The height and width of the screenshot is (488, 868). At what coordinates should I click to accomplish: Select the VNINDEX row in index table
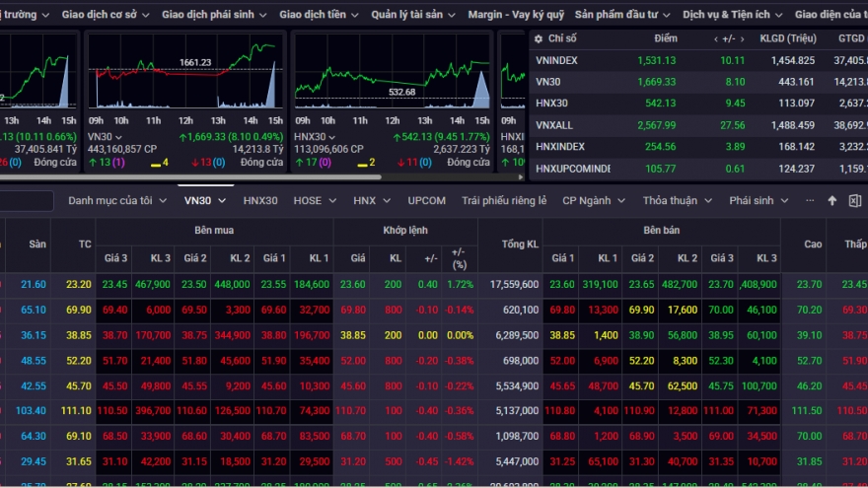coord(557,60)
